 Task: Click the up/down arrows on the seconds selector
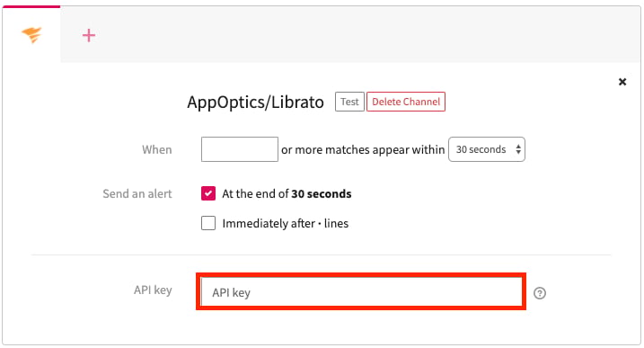[x=518, y=149]
